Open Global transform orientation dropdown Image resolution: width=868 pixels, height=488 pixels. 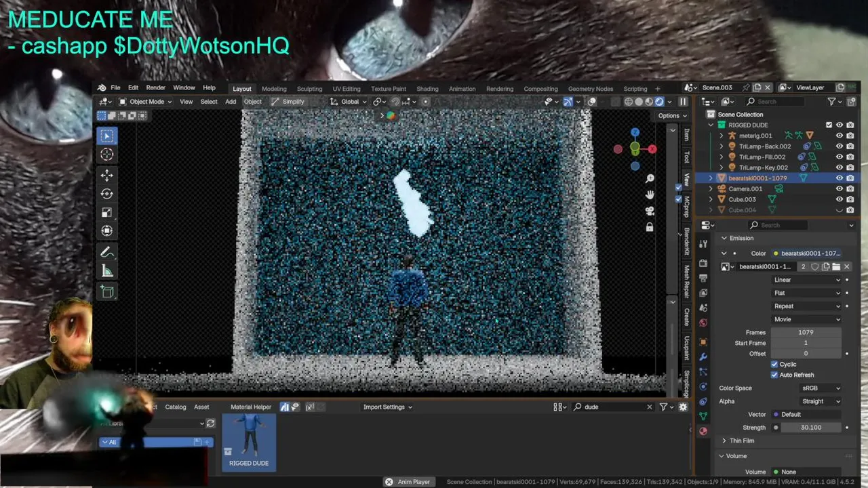(349, 102)
